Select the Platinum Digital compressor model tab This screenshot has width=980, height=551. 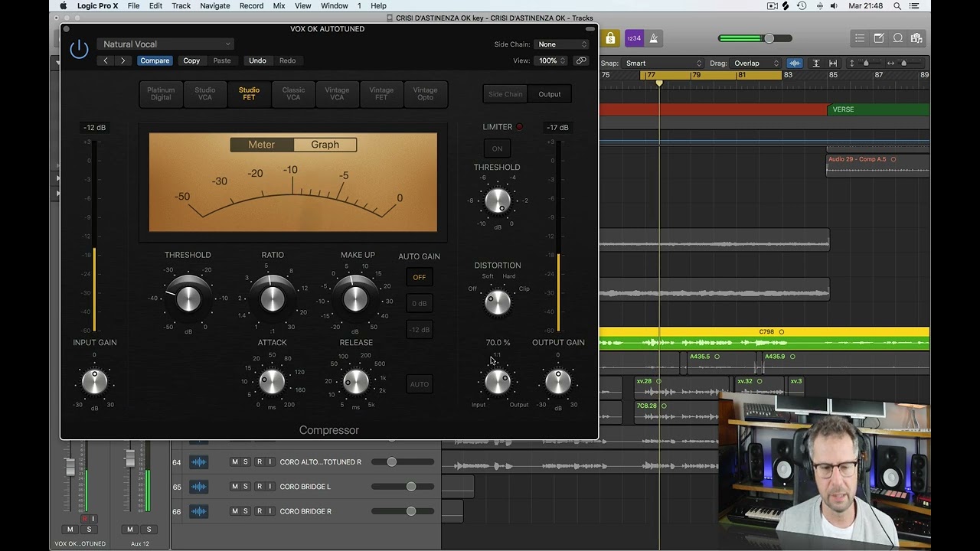coord(161,94)
